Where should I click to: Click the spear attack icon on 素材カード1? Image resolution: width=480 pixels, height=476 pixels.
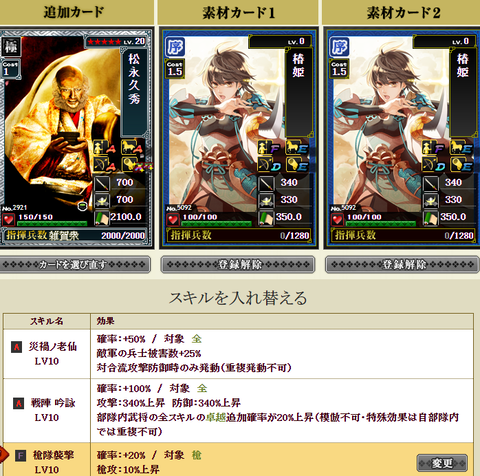(x=266, y=183)
